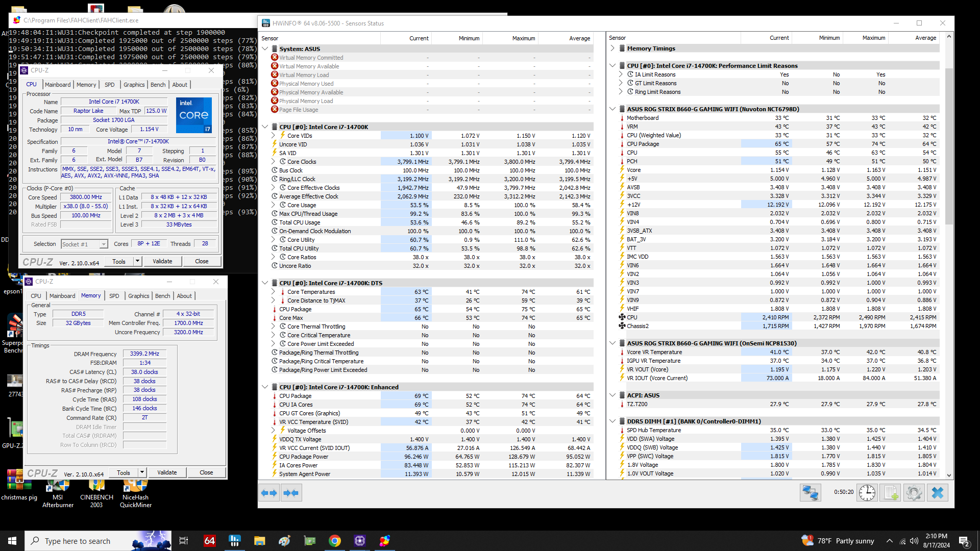The image size is (980, 551).
Task: Open HWiNFO remote network connection icon
Action: pos(810,493)
